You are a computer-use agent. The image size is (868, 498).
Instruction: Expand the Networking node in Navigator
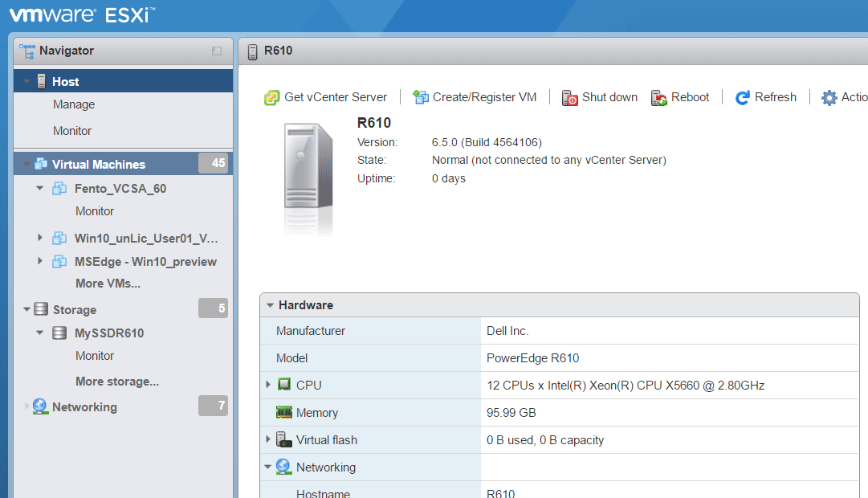tap(26, 406)
